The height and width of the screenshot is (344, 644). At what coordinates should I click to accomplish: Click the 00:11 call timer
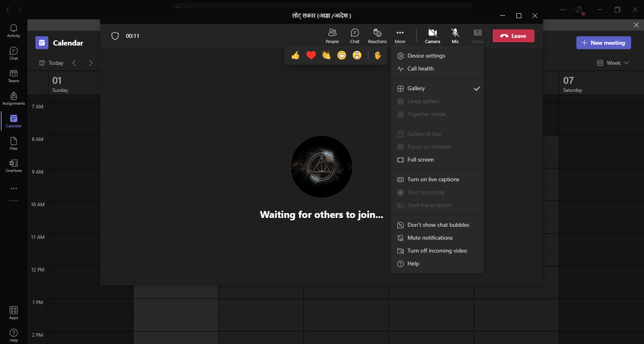tap(132, 36)
